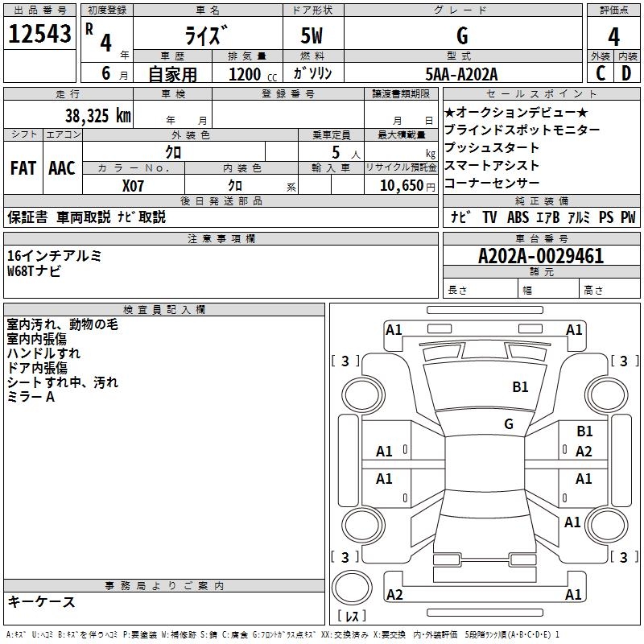Image resolution: width=644 pixels, height=644 pixels.
Task: Click the lot number 12543
Action: (39, 33)
